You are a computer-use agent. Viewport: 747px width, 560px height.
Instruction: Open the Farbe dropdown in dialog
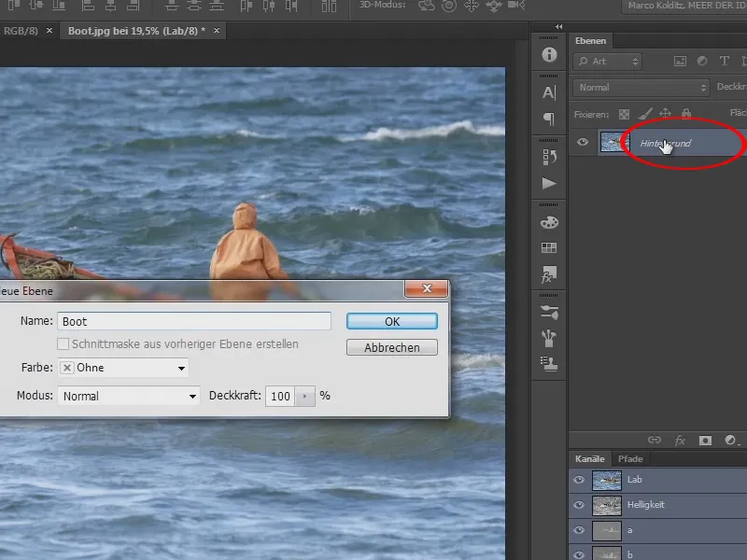point(123,368)
